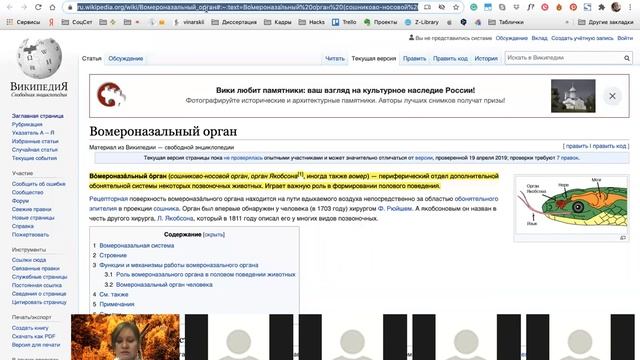Open the Z-Library bookmark
This screenshot has height=360, width=640.
click(422, 22)
